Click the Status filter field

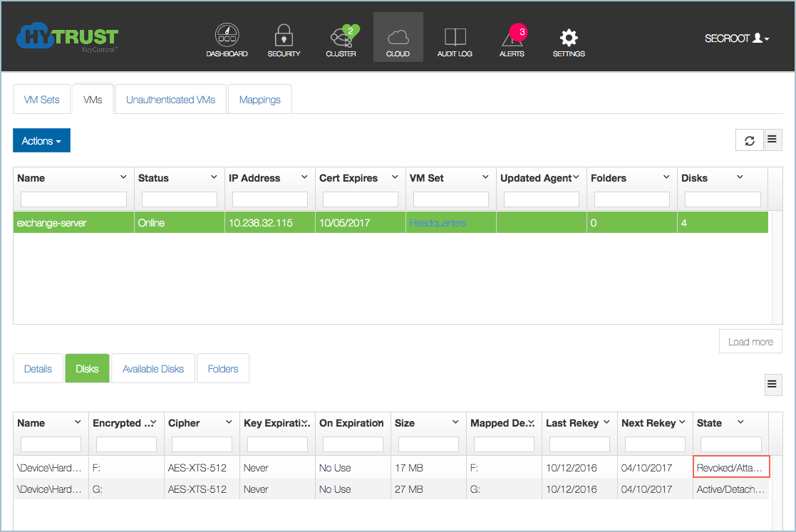tap(179, 199)
